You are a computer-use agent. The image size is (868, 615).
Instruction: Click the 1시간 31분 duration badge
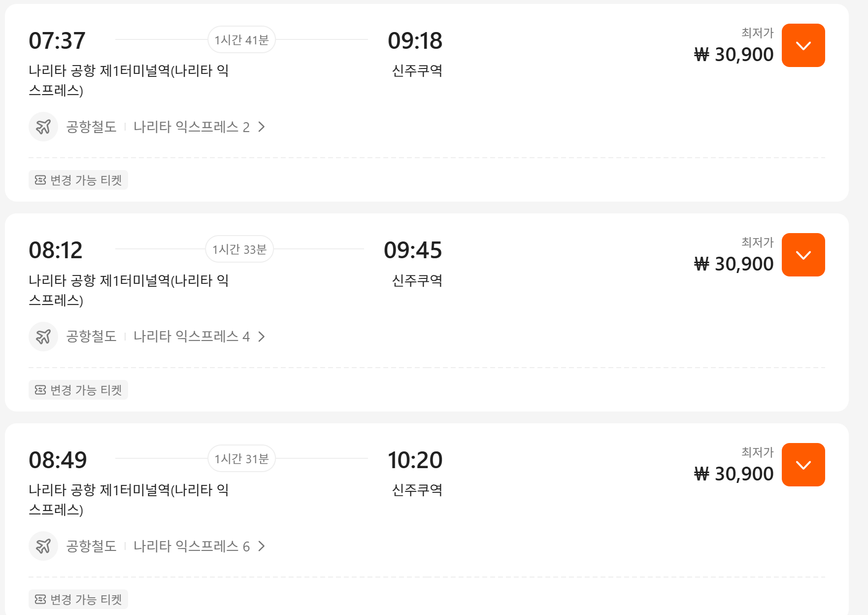241,459
